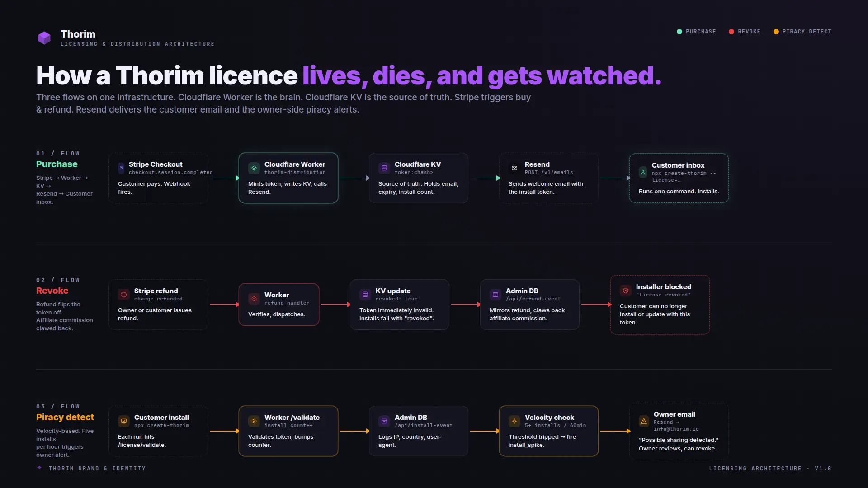Screen dimensions: 868x488
Task: Click the Velocity check icon
Action: click(x=514, y=421)
